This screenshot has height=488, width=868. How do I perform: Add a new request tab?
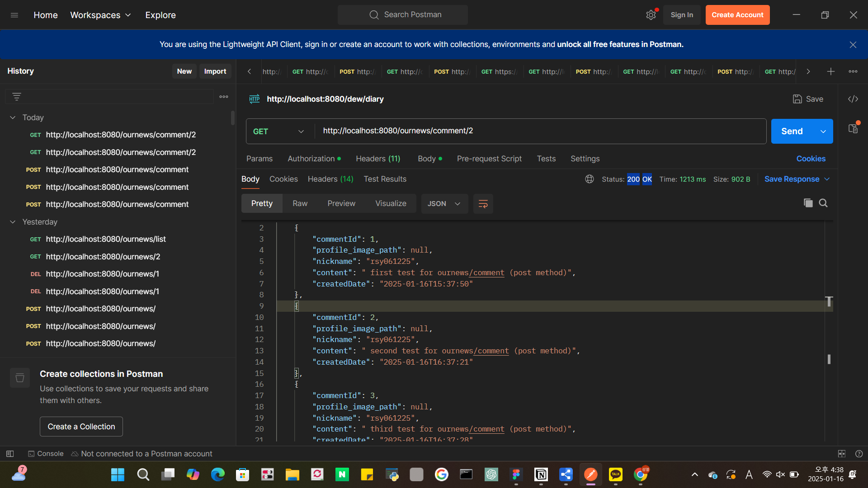tap(831, 71)
